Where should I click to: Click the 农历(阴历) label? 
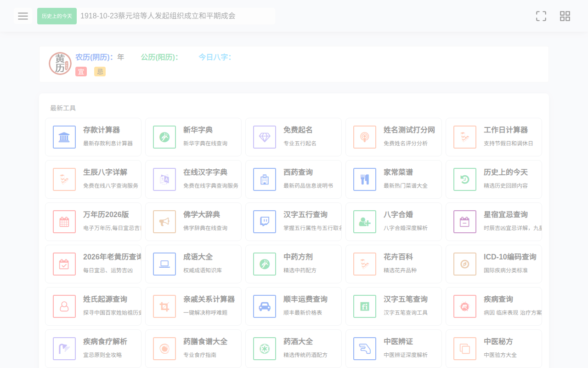pyautogui.click(x=94, y=57)
